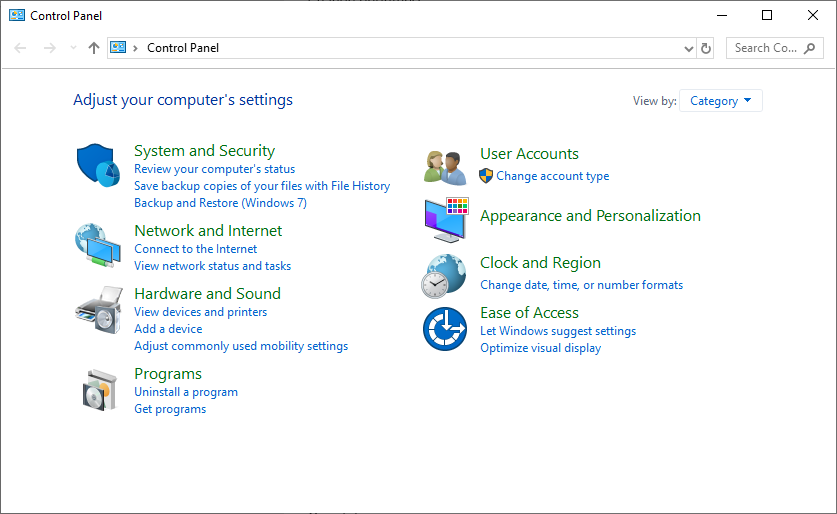Click Change account type link
This screenshot has width=837, height=514.
(552, 176)
